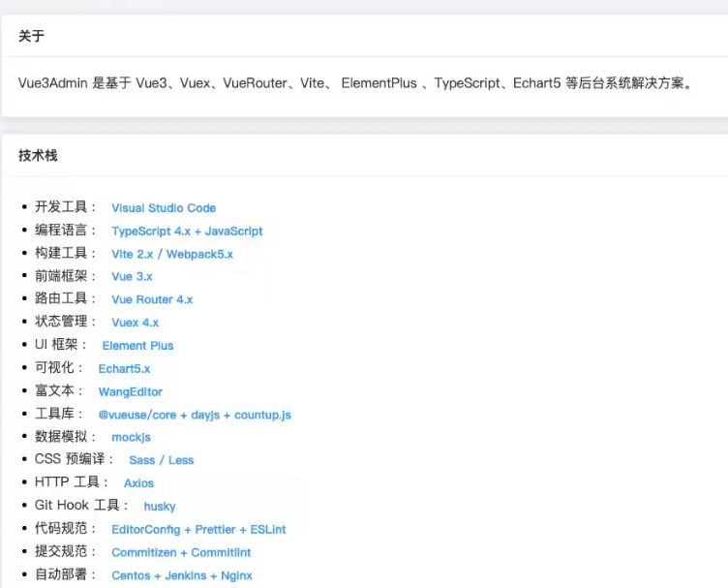The width and height of the screenshot is (728, 588).
Task: Visit the husky link
Action: (160, 507)
